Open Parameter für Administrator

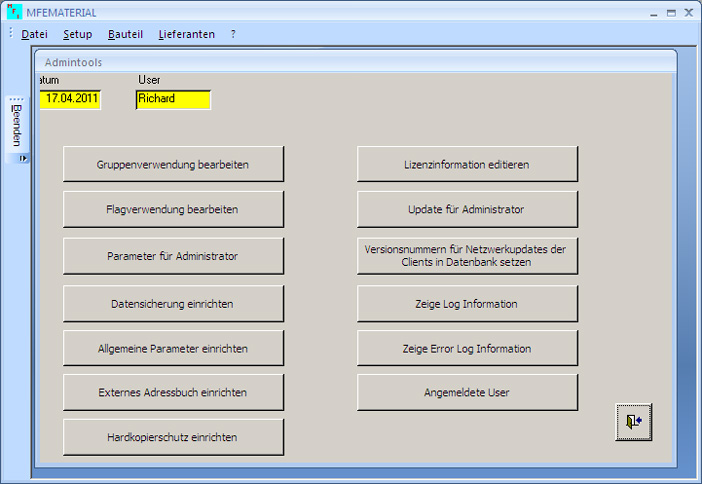(x=173, y=256)
